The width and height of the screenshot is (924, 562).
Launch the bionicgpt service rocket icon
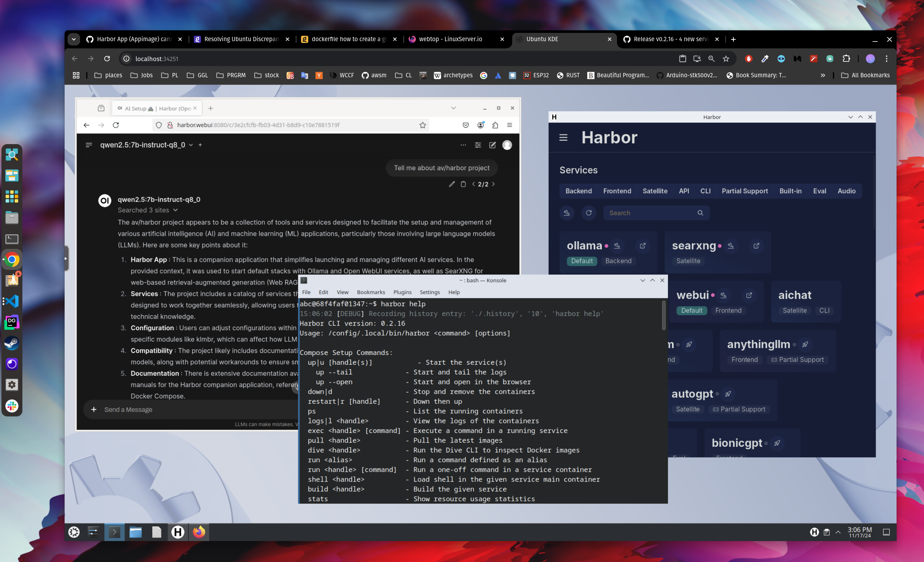point(777,443)
